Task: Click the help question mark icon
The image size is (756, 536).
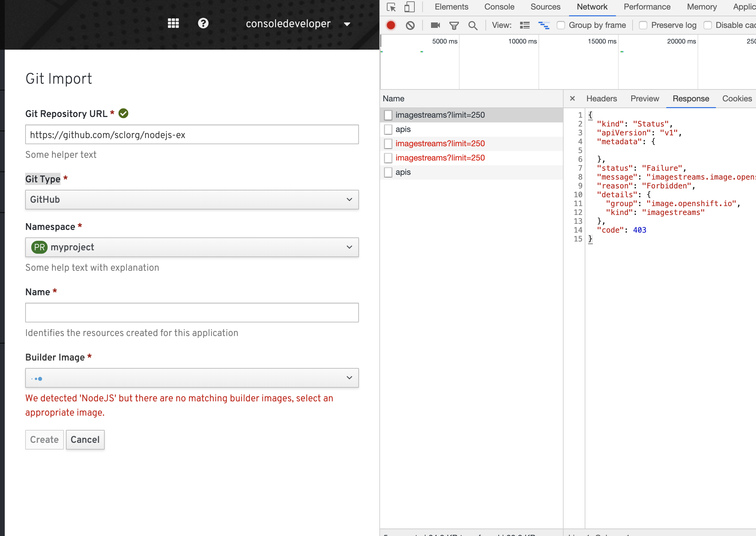Action: [x=203, y=23]
